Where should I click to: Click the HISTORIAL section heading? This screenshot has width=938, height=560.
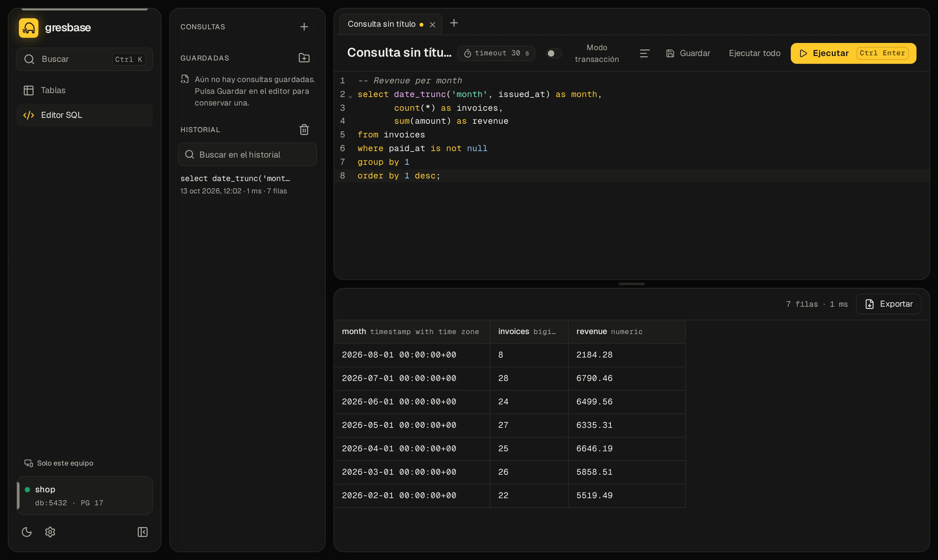[x=200, y=130]
